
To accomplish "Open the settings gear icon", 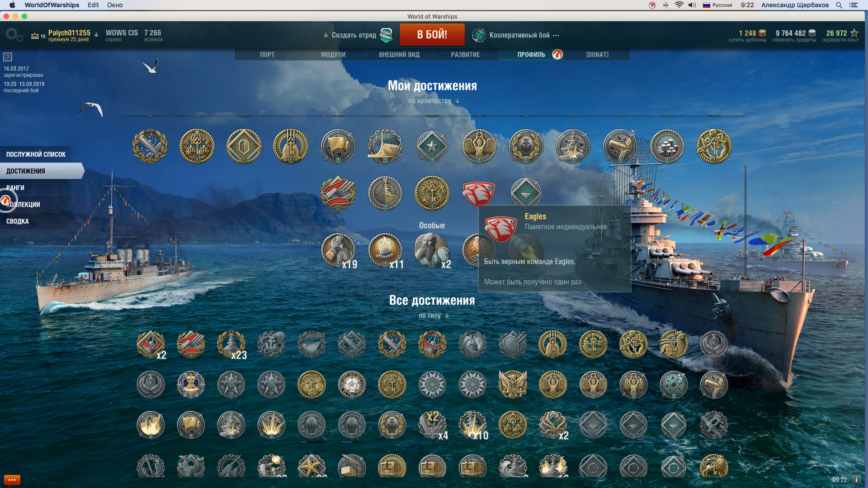I will click(x=14, y=35).
